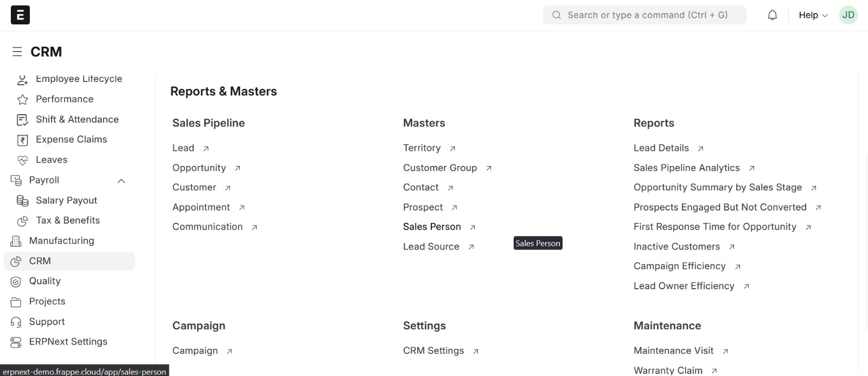
Task: Click the Expense Claims sidebar icon
Action: tap(22, 140)
